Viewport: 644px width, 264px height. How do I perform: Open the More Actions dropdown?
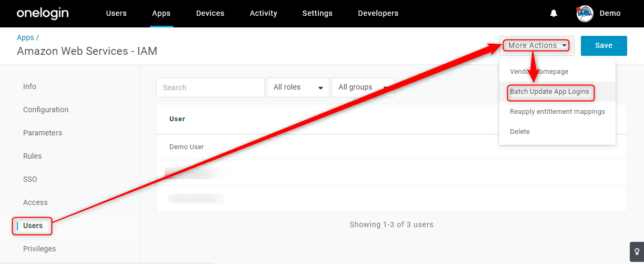[x=537, y=46]
